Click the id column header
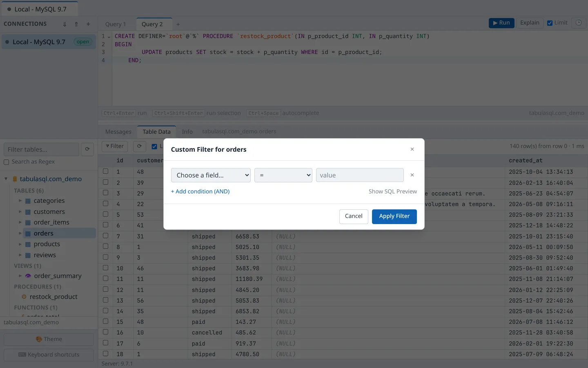Viewport: 588px width, 368px height. (x=123, y=160)
